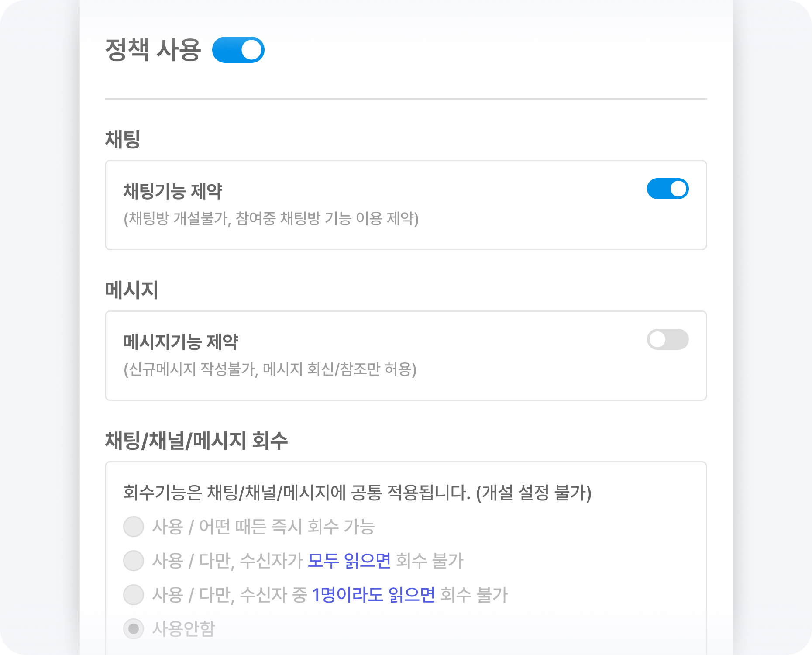Select the 사용안함 radio button
Screen dimensions: 812x655
pos(134,629)
